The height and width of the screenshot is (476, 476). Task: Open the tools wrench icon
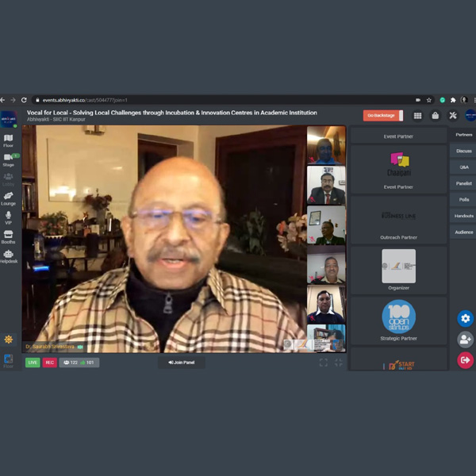[453, 116]
